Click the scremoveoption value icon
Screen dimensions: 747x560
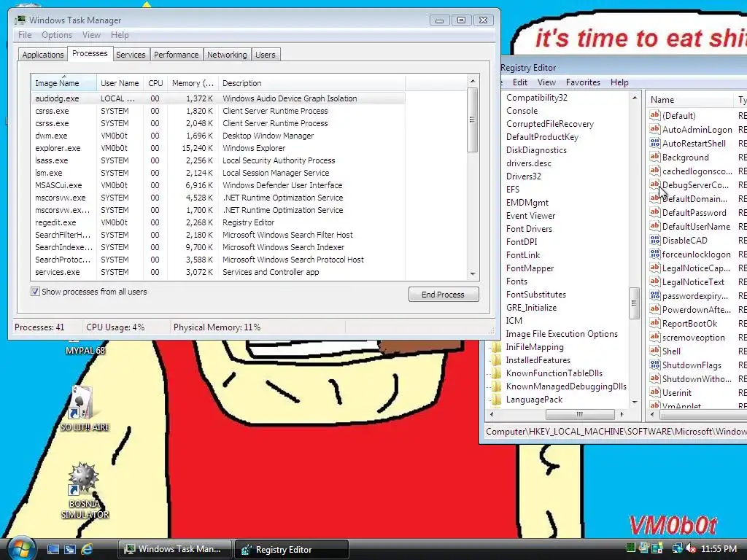(x=655, y=337)
